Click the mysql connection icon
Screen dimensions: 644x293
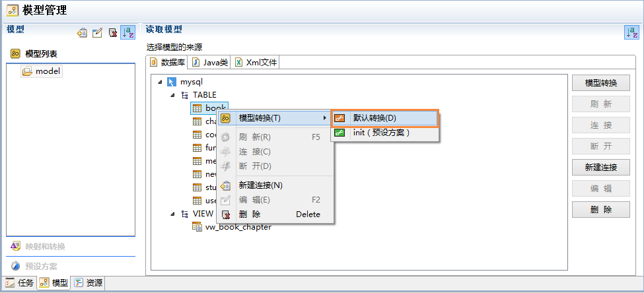tap(172, 82)
